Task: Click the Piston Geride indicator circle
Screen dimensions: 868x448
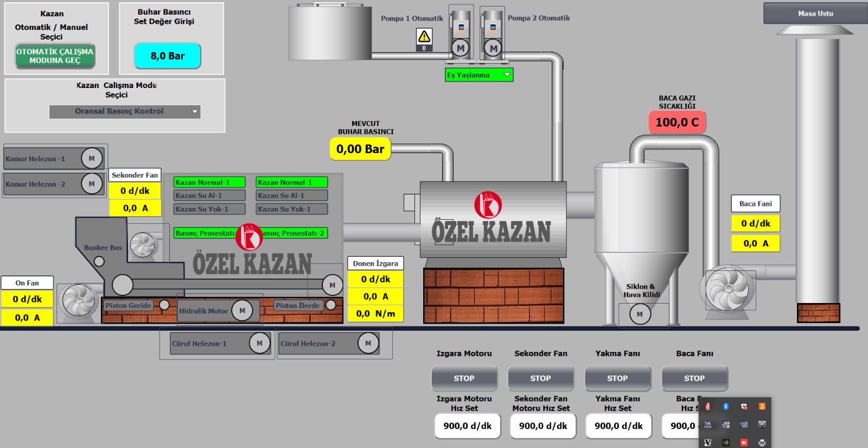Action: (x=164, y=305)
